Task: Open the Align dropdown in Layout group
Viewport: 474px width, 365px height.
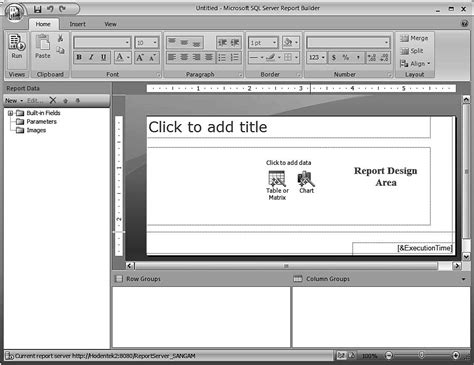Action: [415, 63]
